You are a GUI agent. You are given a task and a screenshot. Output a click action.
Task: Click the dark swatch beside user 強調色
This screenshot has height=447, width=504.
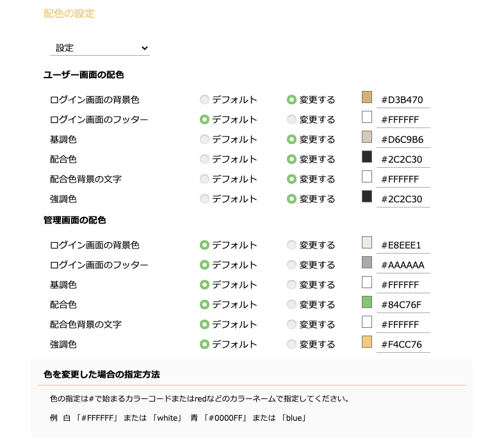tap(367, 197)
